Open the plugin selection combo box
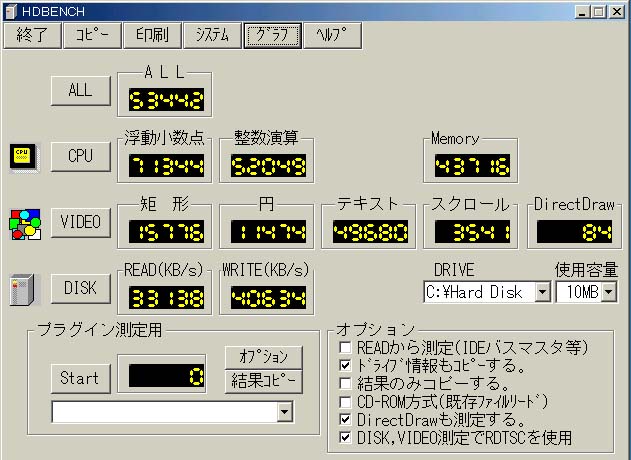 coord(285,411)
